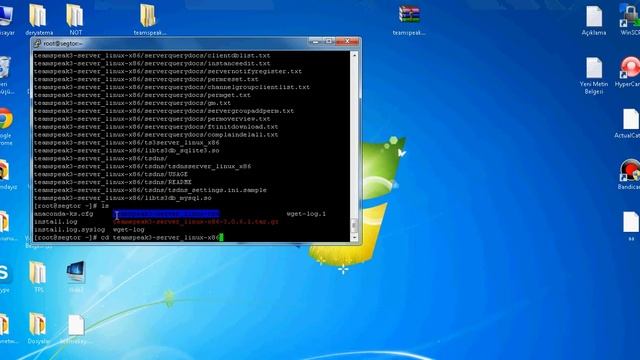Click the highlighted teamspeak3 directory in ls output
Screen dimensions: 640x360
[167, 214]
